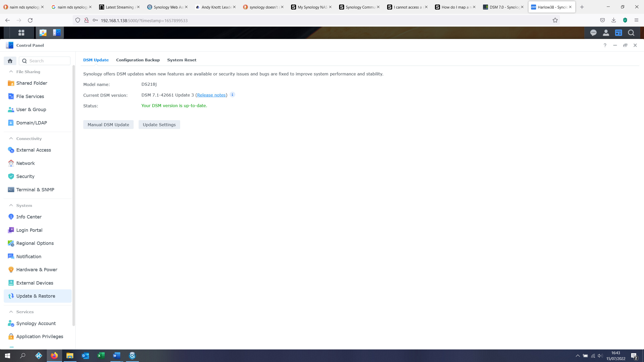Collapse the Connectivity section
The width and height of the screenshot is (644, 362).
point(11,139)
